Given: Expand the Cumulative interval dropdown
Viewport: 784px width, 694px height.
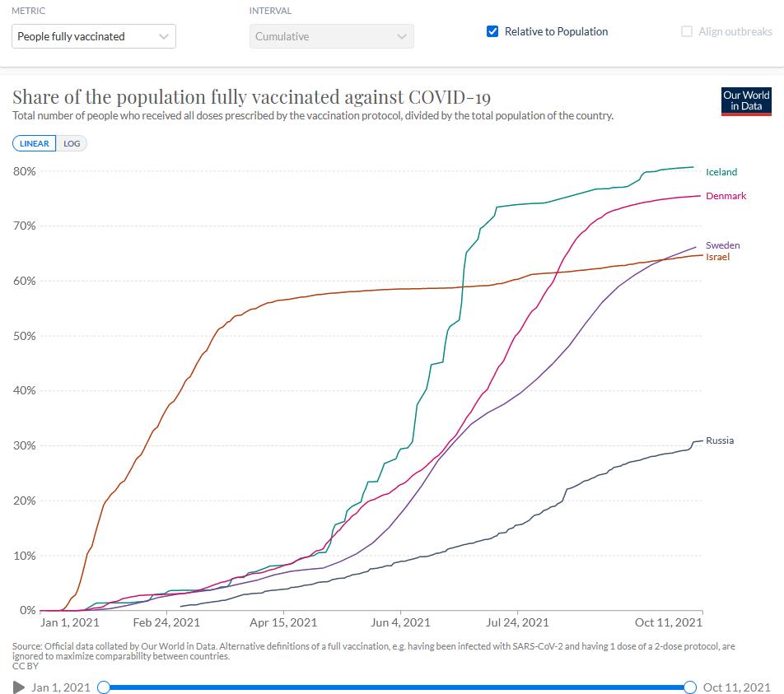Looking at the screenshot, I should [331, 36].
